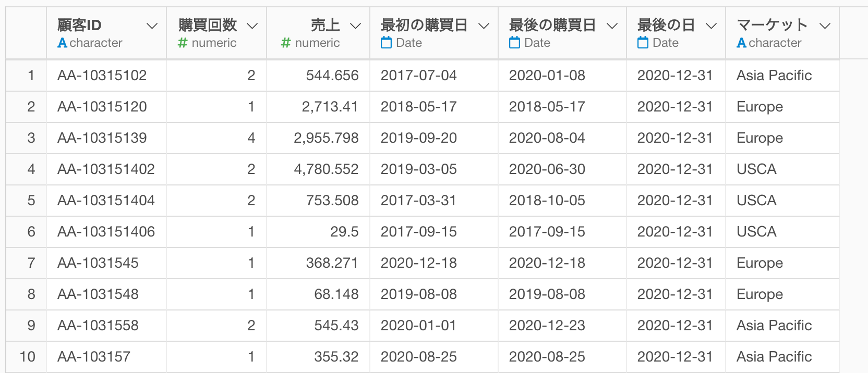Click character type icon under 顧客ID
The image size is (868, 373).
coord(63,43)
